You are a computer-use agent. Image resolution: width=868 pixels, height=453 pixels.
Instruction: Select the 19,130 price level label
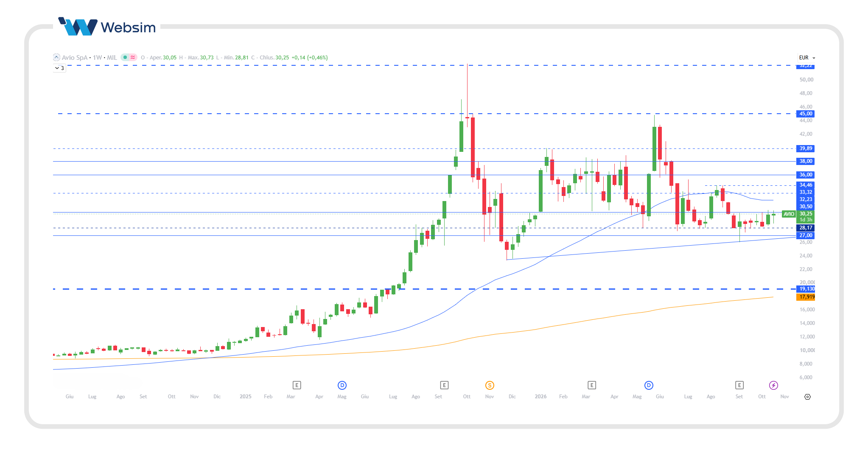[x=806, y=289]
